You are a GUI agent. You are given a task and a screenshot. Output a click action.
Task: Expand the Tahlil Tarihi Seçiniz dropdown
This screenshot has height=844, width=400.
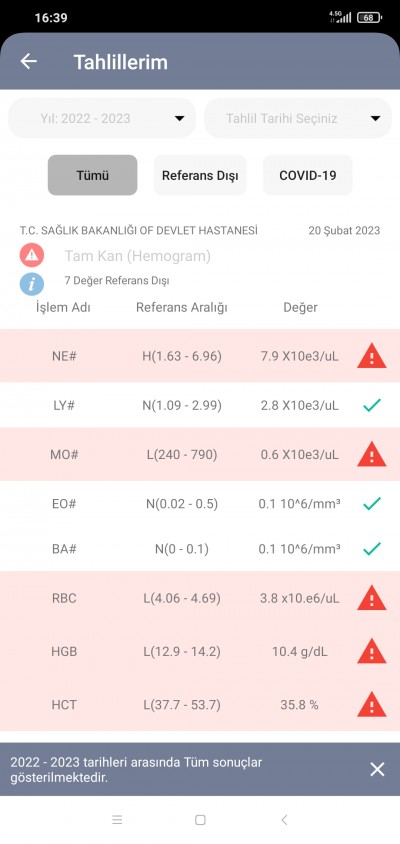coord(298,118)
